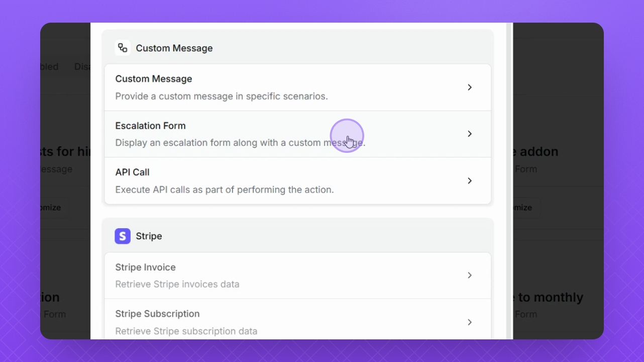Expand the Stripe Invoice row chevron
This screenshot has width=644, height=362.
[x=470, y=275]
